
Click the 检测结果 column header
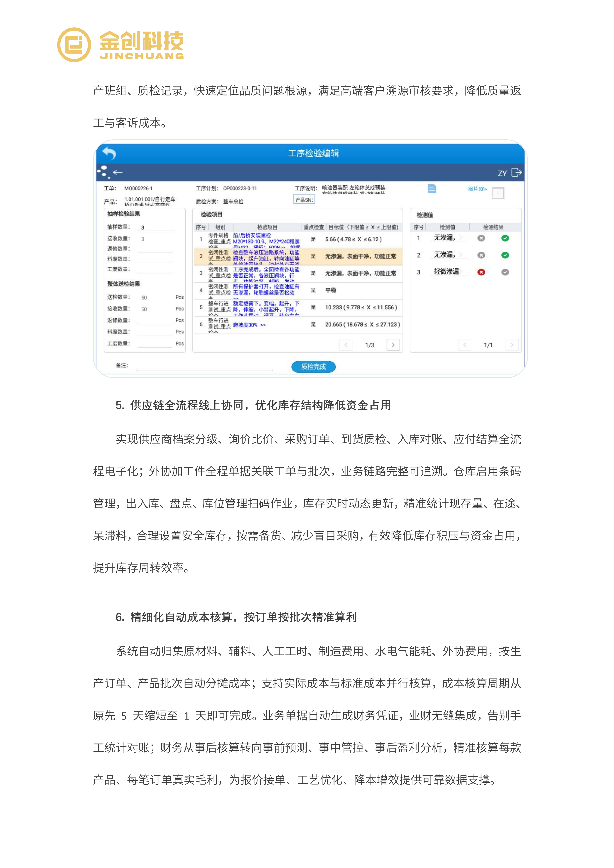click(493, 227)
